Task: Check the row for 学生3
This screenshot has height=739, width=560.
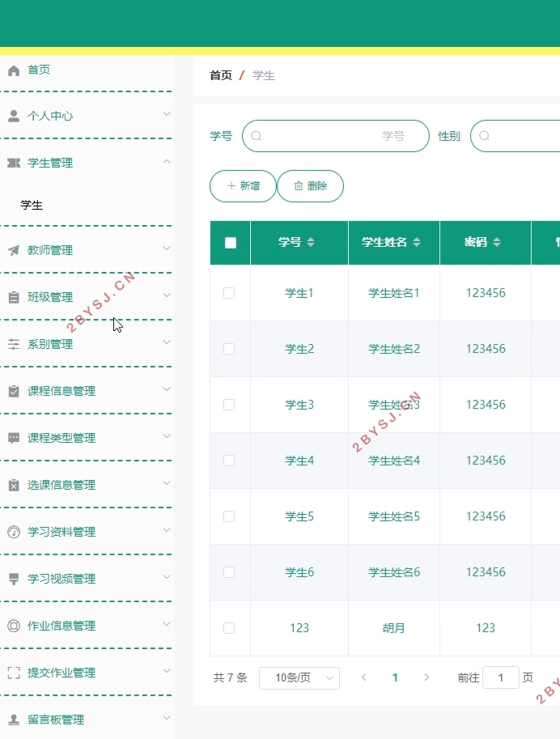Action: pyautogui.click(x=229, y=405)
